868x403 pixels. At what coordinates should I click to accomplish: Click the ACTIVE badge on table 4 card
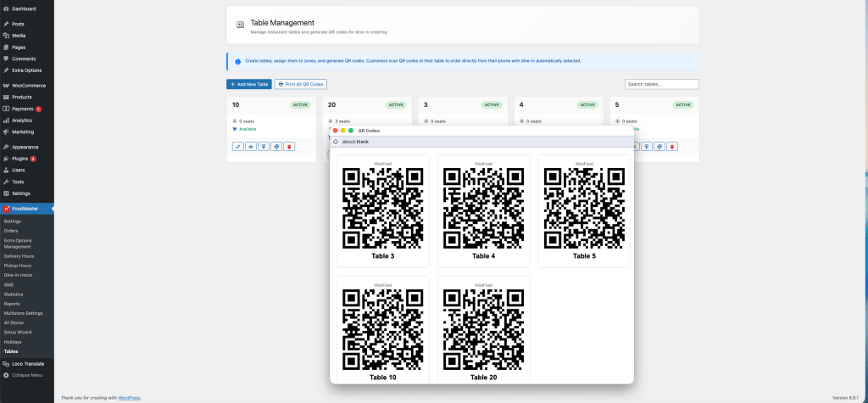point(587,104)
